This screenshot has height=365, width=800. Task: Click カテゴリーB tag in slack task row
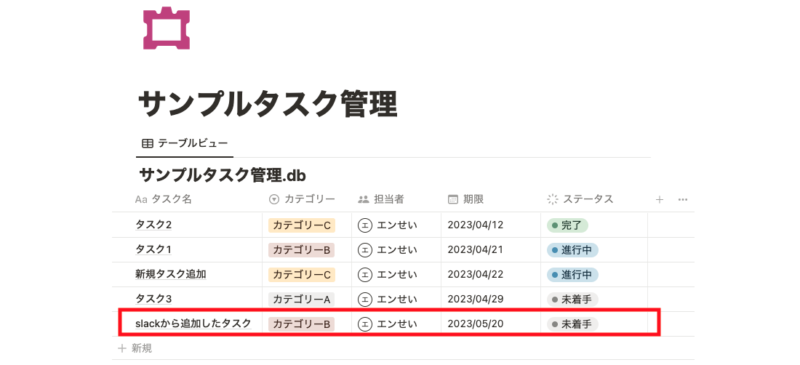302,323
